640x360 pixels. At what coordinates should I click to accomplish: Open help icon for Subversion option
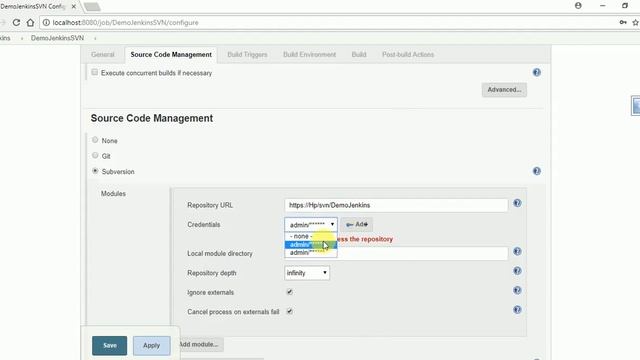537,171
